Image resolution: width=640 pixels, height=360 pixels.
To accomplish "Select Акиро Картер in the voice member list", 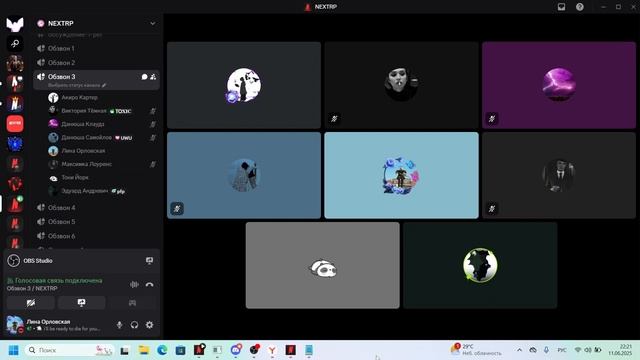I will tap(102, 98).
